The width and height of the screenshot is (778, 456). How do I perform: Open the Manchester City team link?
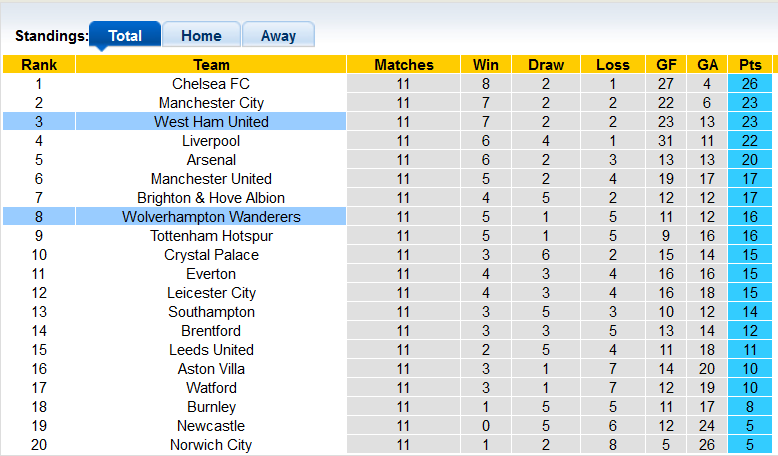(x=211, y=103)
